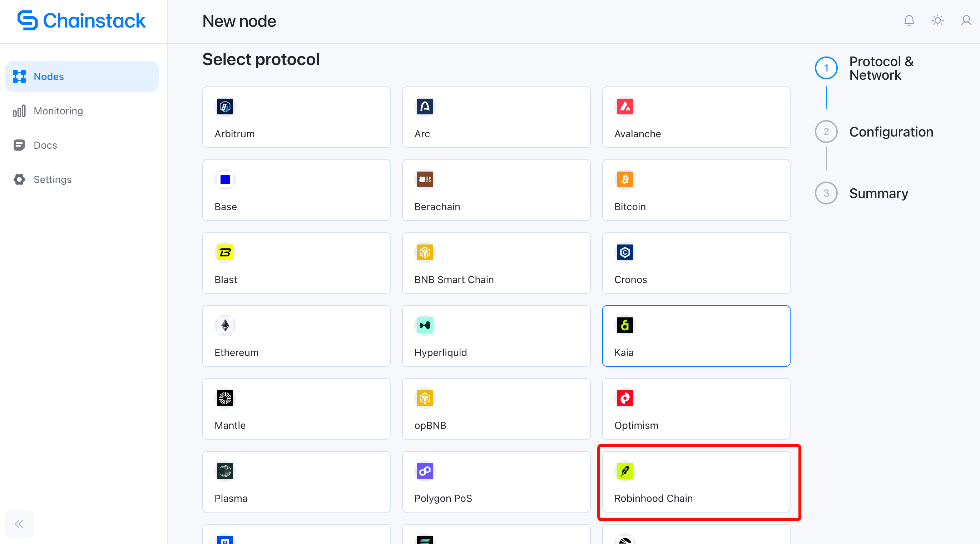Click the Optimism red icon
The width and height of the screenshot is (980, 544).
click(625, 398)
